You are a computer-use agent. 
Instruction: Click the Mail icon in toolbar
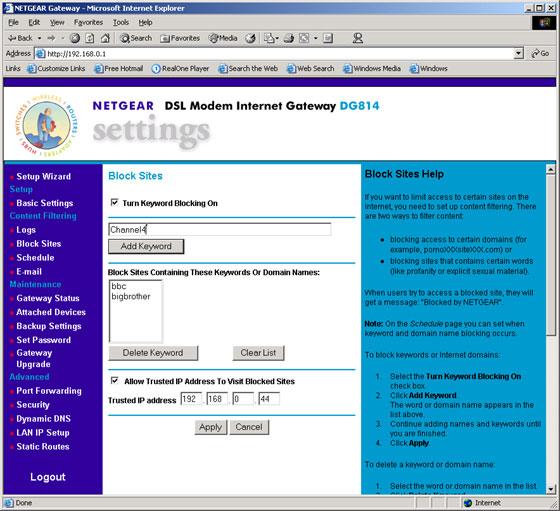pos(269,38)
